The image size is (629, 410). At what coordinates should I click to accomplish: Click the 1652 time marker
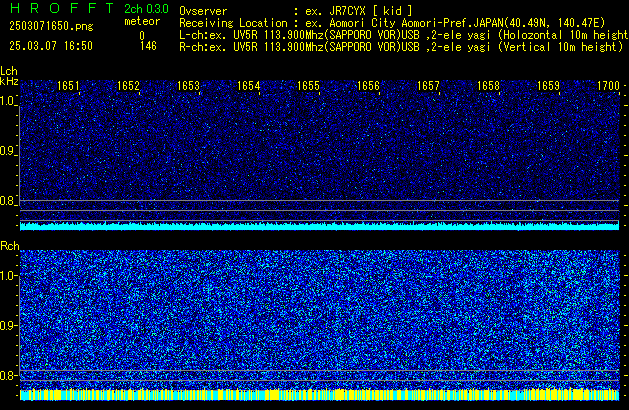click(128, 86)
